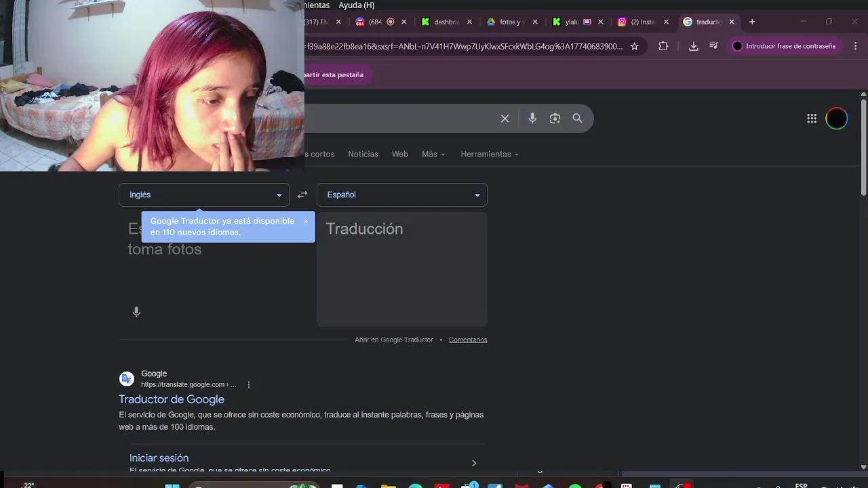Close the fotos y v tab
Screen dimensions: 868x488
tap(535, 22)
